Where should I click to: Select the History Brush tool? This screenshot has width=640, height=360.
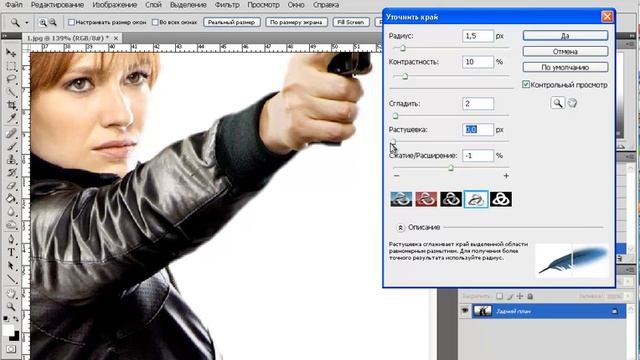point(11,172)
